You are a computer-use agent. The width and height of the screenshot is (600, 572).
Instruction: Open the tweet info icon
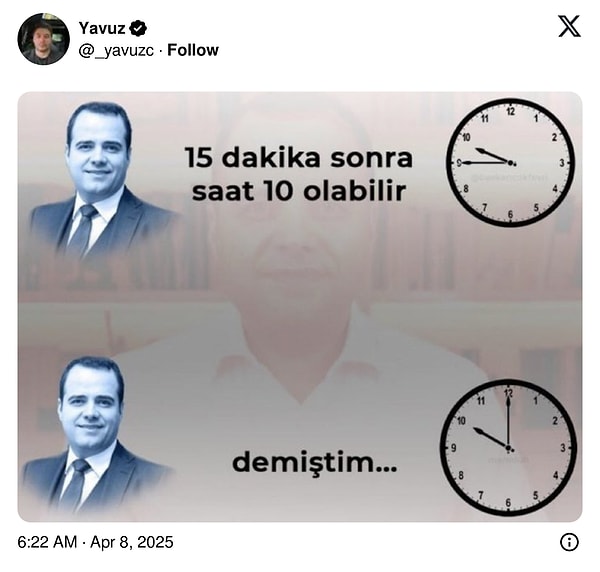click(569, 542)
